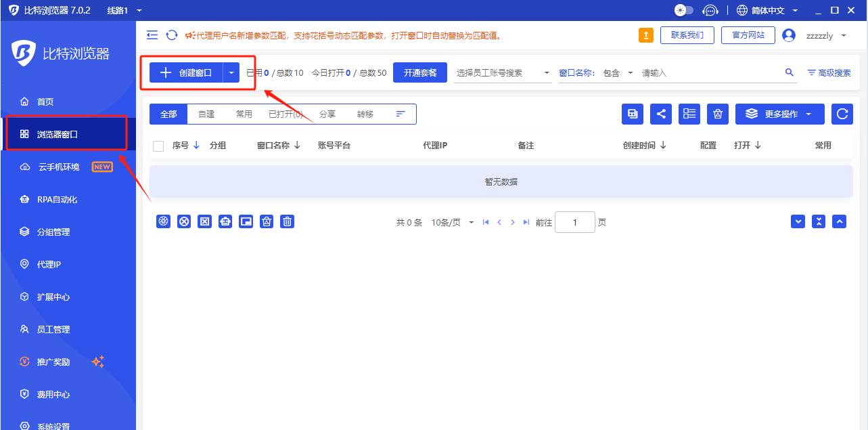The height and width of the screenshot is (430, 868).
Task: Toggle the light/dark theme switch
Action: point(684,10)
